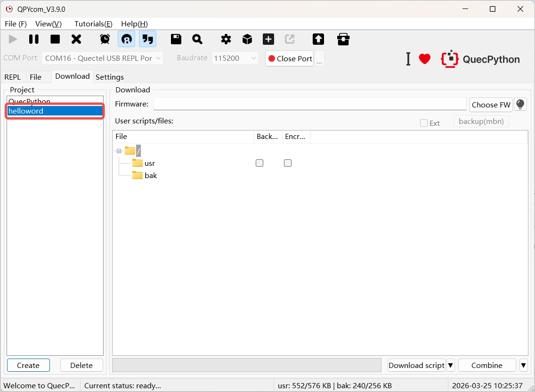Expand the Download script arrow menu
Viewport: 535px width, 392px height.
[451, 365]
